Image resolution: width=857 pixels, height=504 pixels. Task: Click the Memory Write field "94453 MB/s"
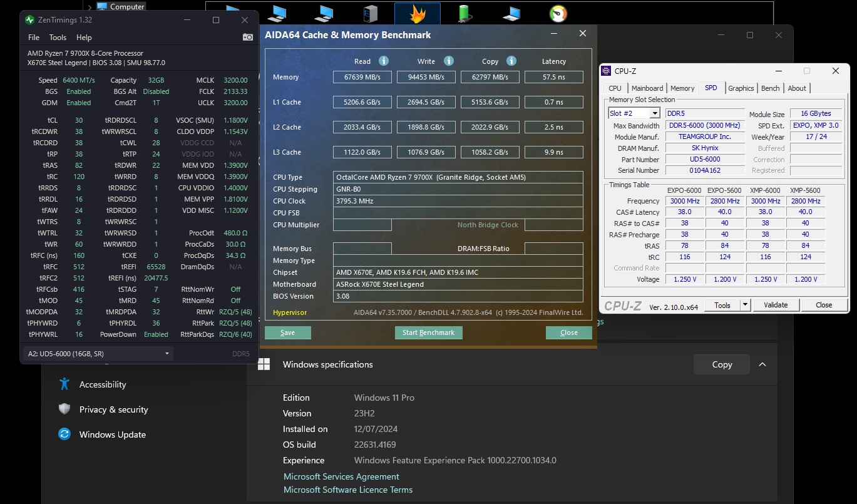pos(426,77)
